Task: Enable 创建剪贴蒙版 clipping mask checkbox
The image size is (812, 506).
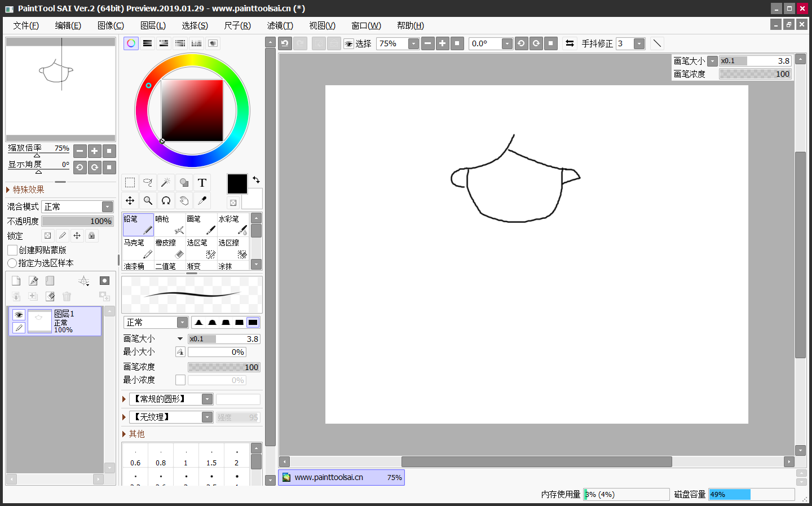Action: pyautogui.click(x=12, y=250)
